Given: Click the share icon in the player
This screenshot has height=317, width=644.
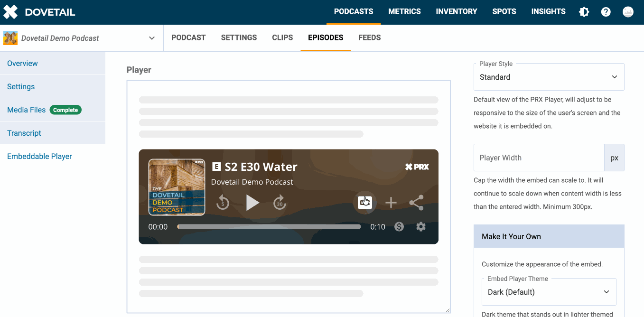Looking at the screenshot, I should tap(416, 203).
